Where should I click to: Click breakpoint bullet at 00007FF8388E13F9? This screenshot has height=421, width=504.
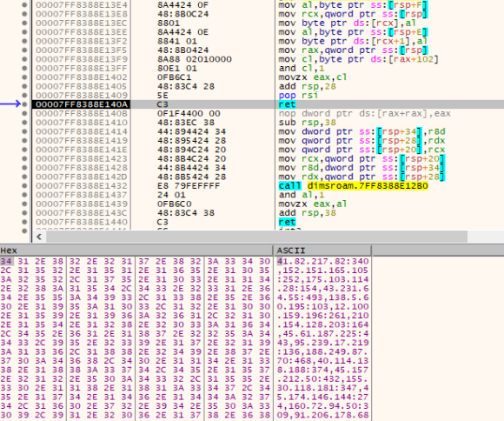click(x=24, y=59)
